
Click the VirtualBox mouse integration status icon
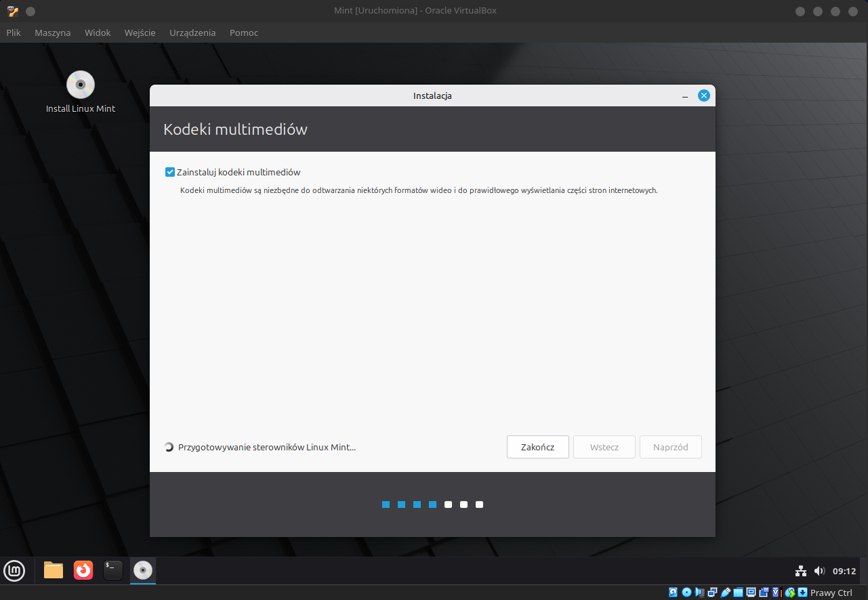click(x=790, y=593)
